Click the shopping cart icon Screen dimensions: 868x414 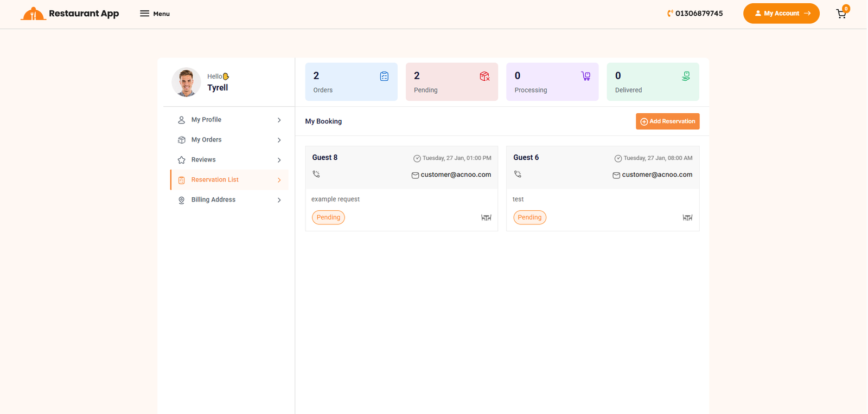click(841, 14)
